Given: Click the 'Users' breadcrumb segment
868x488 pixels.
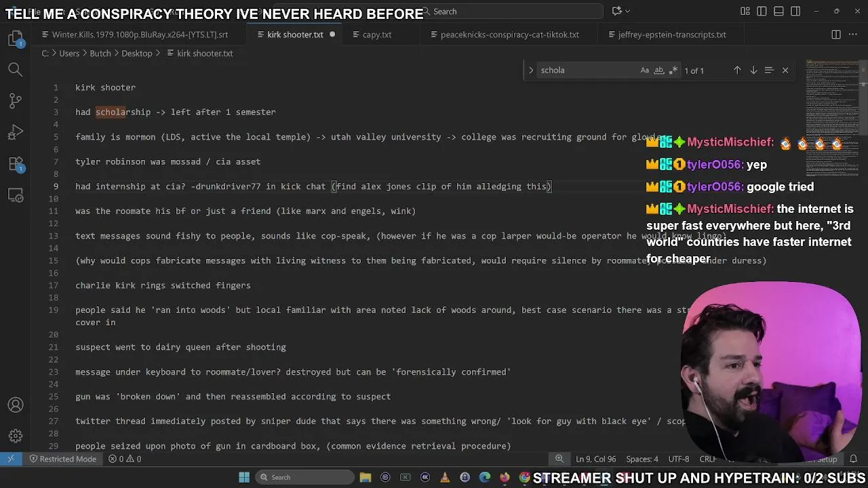Looking at the screenshot, I should click(69, 54).
